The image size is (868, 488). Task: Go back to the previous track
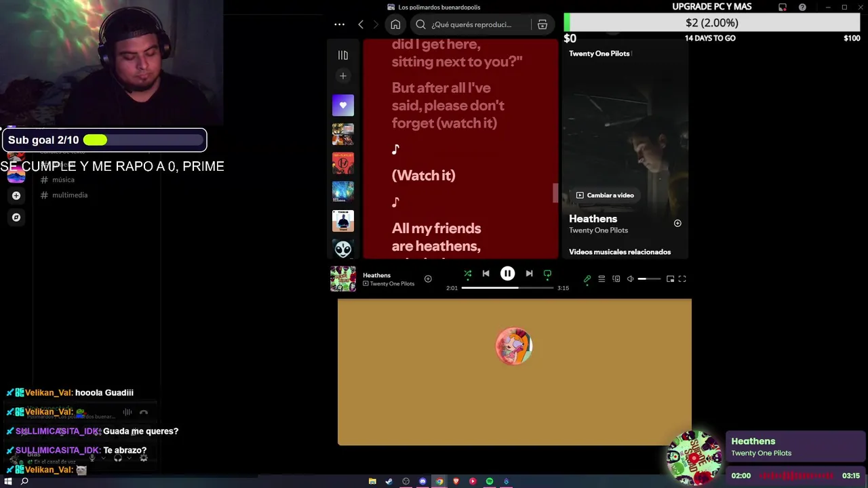coord(486,273)
